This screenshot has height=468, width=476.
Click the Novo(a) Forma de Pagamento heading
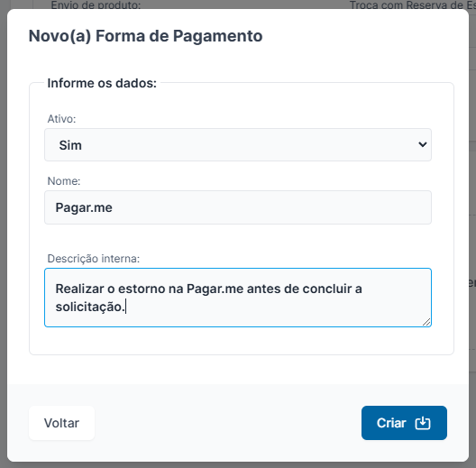(145, 36)
